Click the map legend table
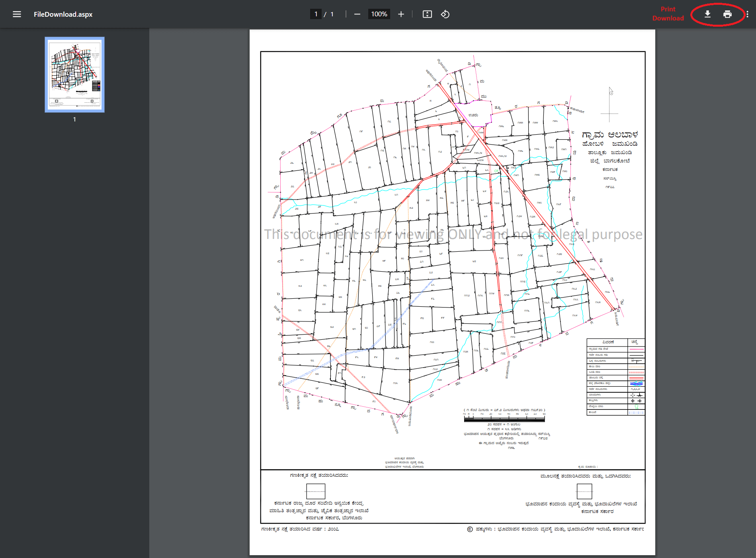The width and height of the screenshot is (756, 558). (x=615, y=376)
